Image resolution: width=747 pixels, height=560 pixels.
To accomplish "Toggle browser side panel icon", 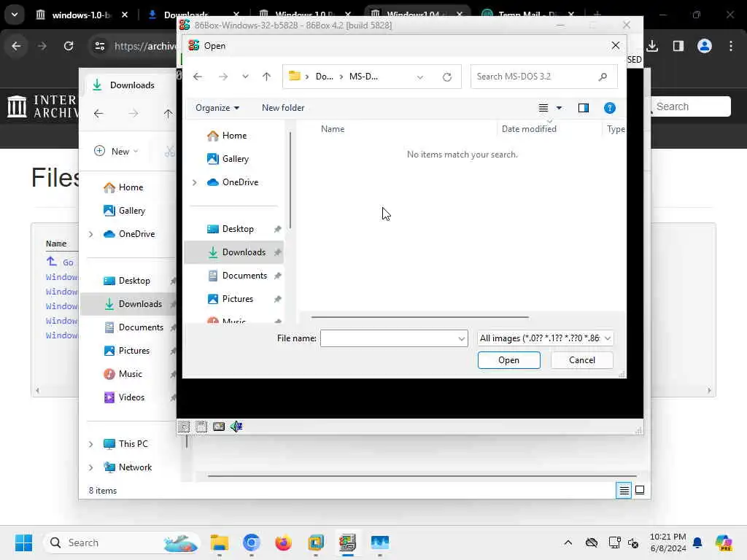I will pyautogui.click(x=678, y=46).
